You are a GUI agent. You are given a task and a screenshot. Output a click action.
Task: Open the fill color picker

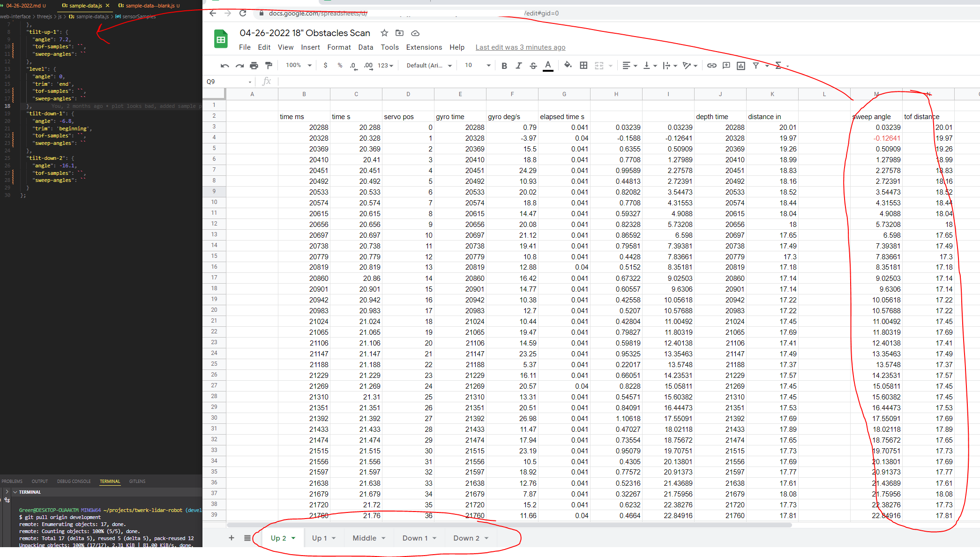click(568, 65)
